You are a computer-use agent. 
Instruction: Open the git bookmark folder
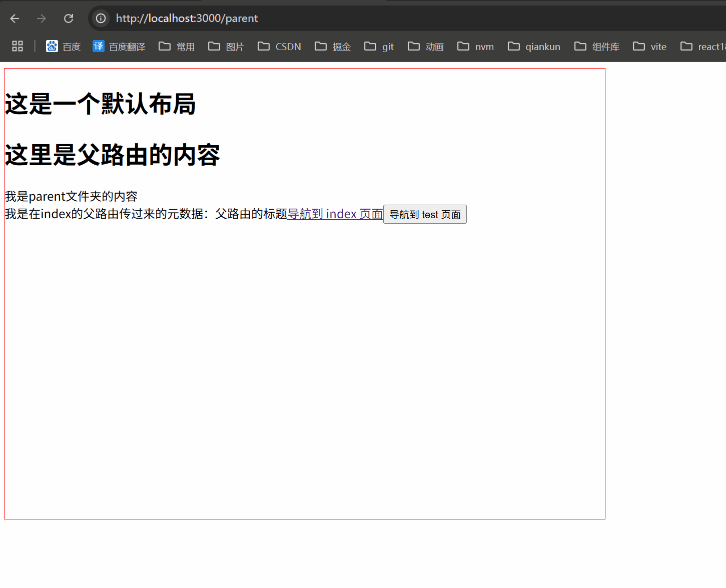point(379,47)
